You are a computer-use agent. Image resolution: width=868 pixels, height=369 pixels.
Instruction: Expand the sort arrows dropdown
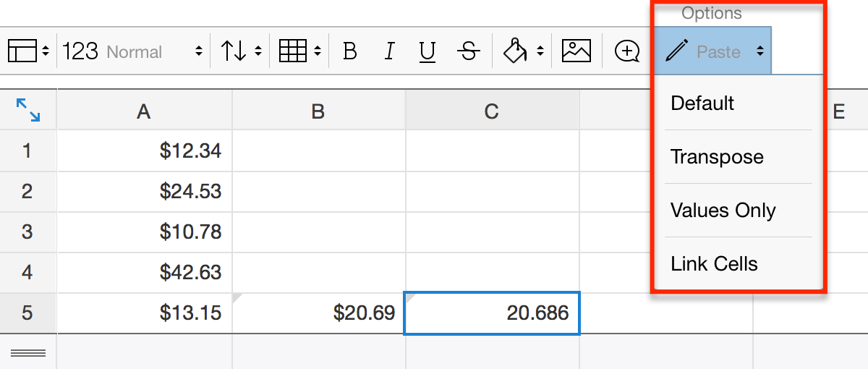click(240, 52)
